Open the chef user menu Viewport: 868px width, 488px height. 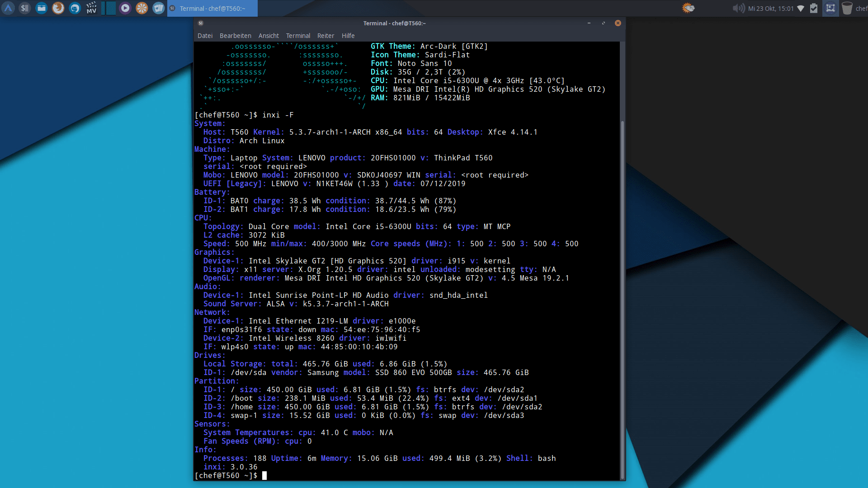861,9
